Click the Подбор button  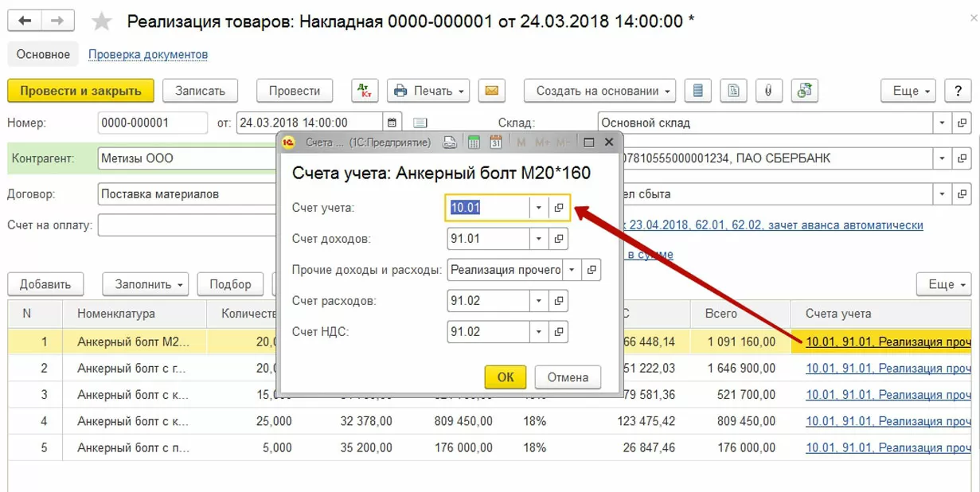[x=230, y=284]
